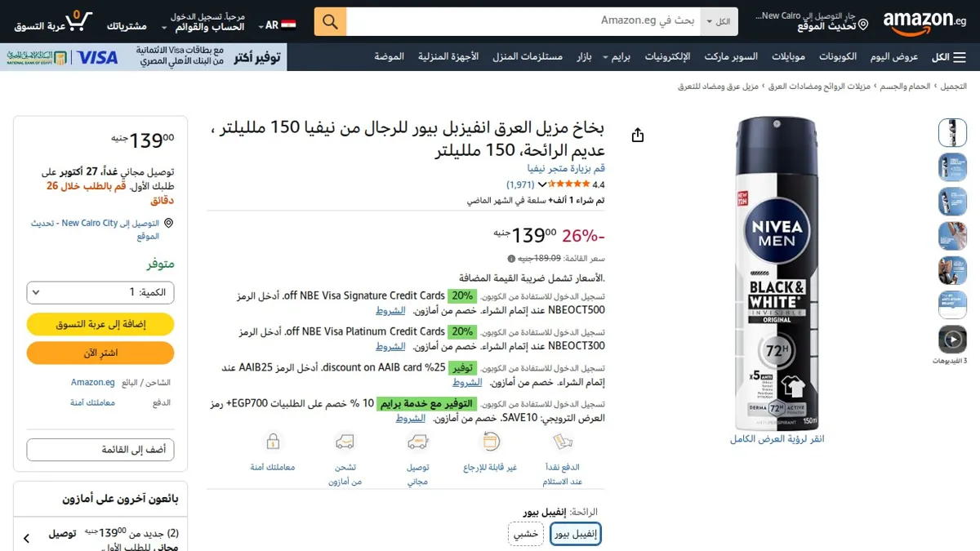The height and width of the screenshot is (551, 980).
Task: Click the cash on delivery icon
Action: (x=563, y=442)
